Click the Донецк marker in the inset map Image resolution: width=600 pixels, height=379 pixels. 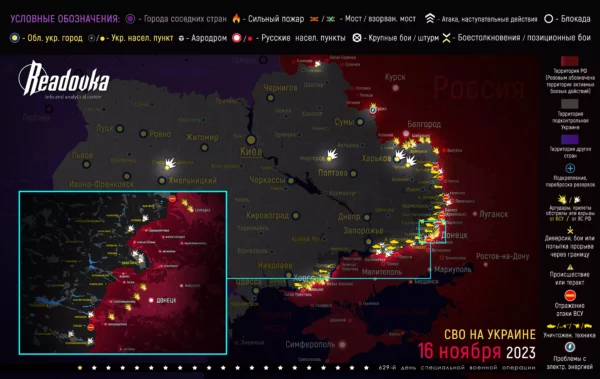tap(152, 300)
